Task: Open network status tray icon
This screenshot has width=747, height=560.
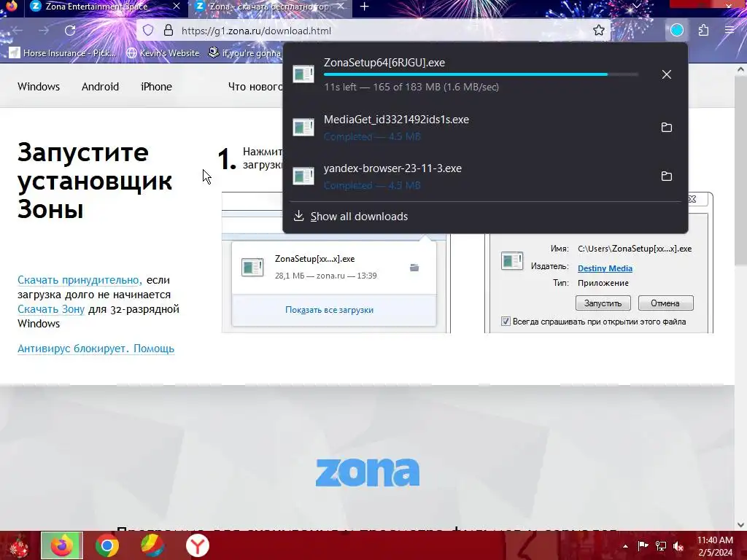Action: tap(661, 545)
